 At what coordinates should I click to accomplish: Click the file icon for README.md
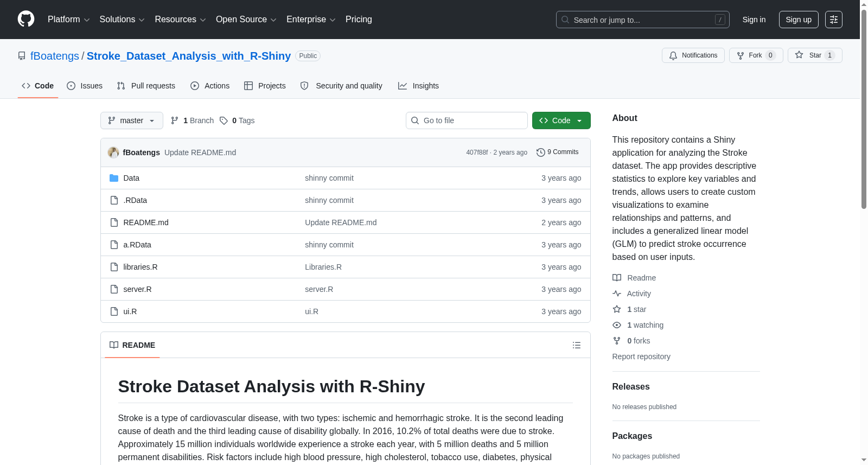114,222
